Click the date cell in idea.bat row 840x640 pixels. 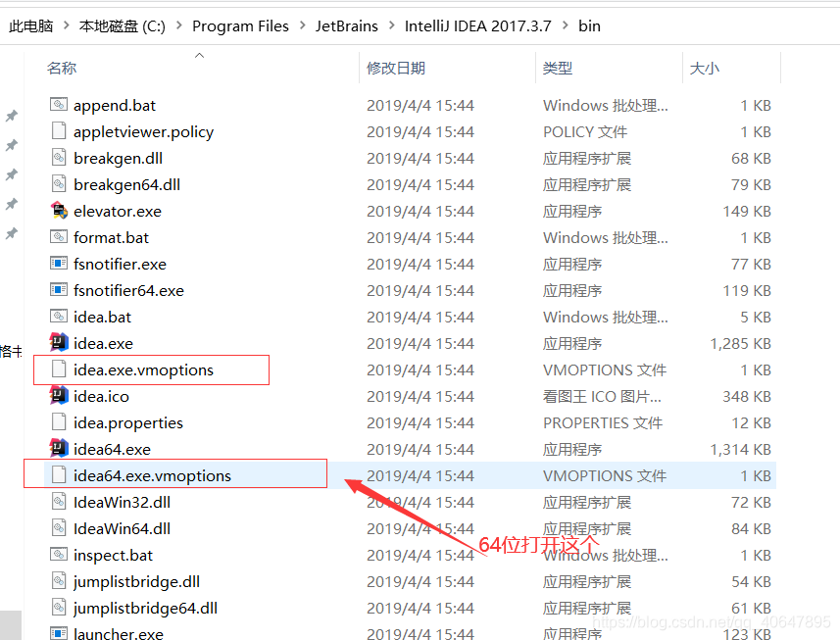tap(420, 317)
